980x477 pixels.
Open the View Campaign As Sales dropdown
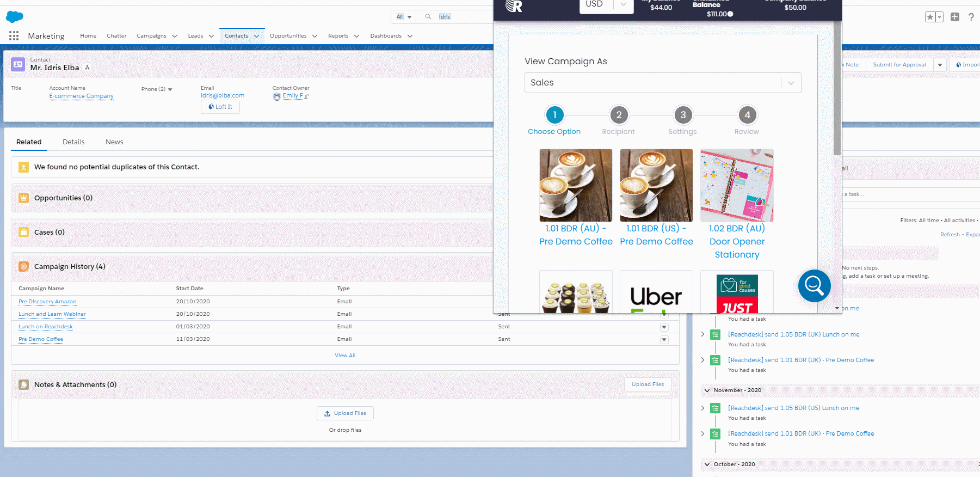point(663,83)
